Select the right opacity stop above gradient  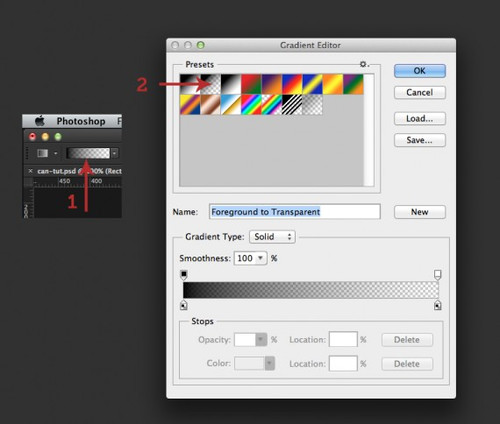point(438,275)
